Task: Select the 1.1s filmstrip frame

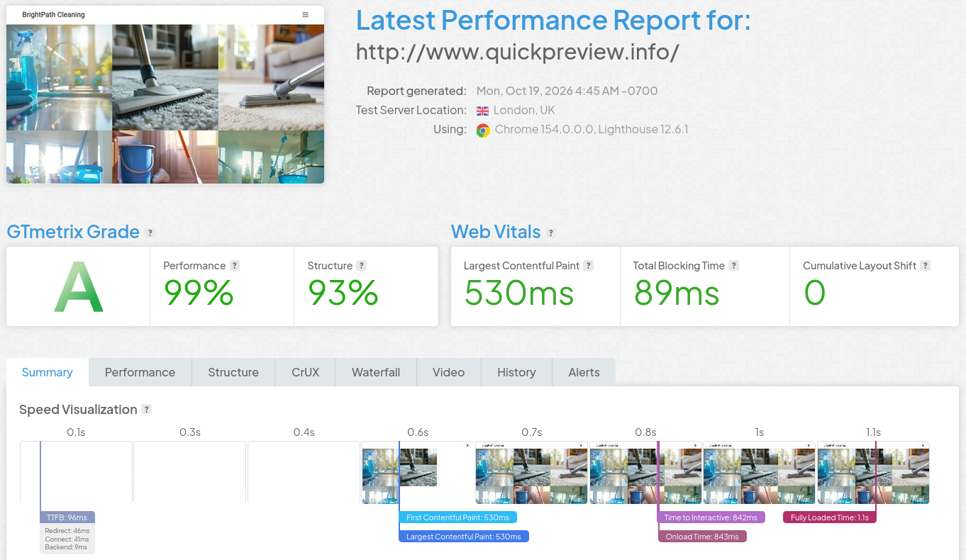Action: (873, 473)
